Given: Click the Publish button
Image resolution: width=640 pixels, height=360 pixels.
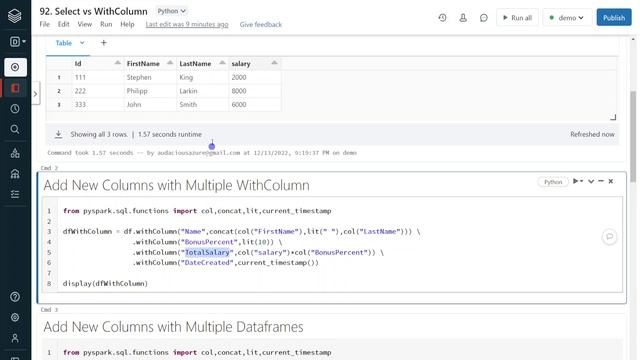Looking at the screenshot, I should pos(614,18).
